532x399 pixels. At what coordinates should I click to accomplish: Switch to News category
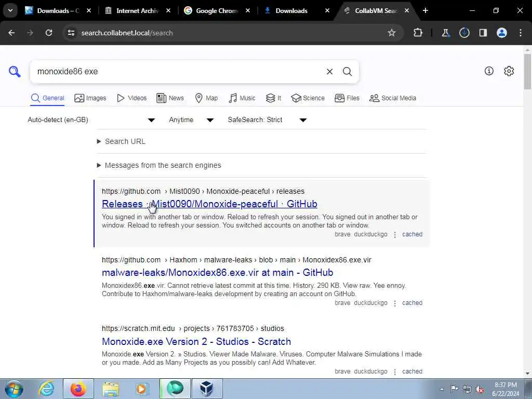[170, 98]
